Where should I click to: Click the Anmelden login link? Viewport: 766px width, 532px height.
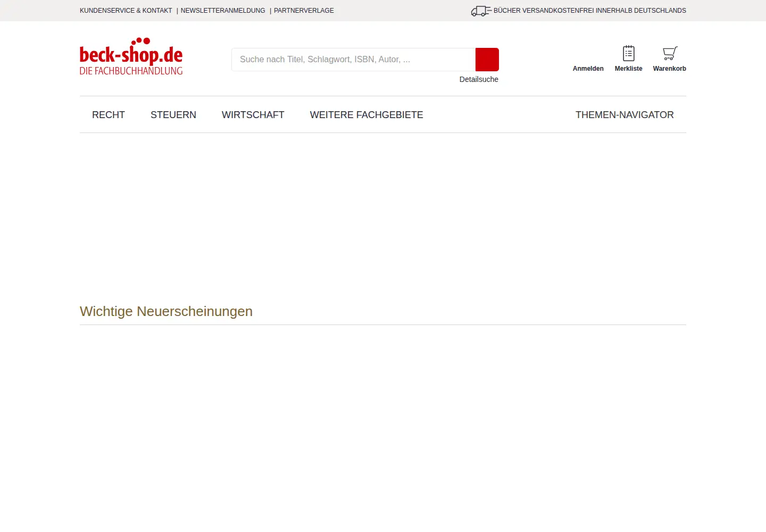(588, 69)
